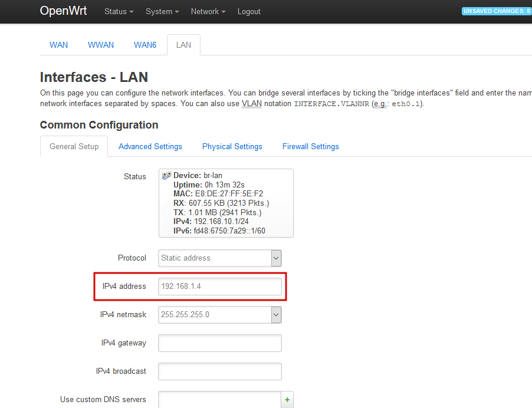The height and width of the screenshot is (408, 532).
Task: Open the Advanced Settings tab
Action: tap(150, 146)
